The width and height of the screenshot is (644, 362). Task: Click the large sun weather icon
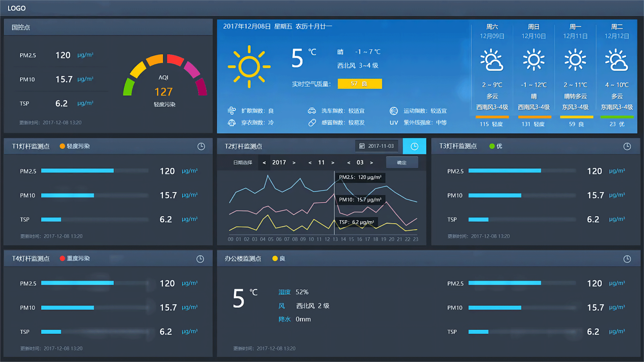point(249,67)
